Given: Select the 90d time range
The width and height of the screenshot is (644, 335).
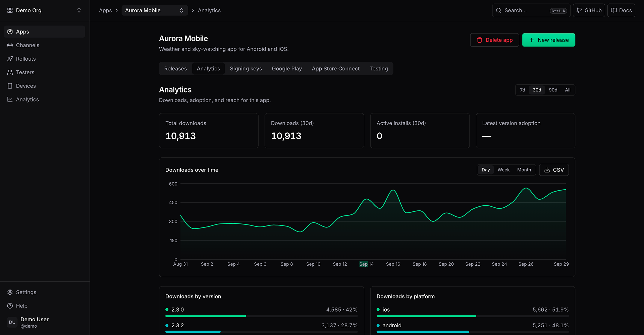Looking at the screenshot, I should pos(553,90).
